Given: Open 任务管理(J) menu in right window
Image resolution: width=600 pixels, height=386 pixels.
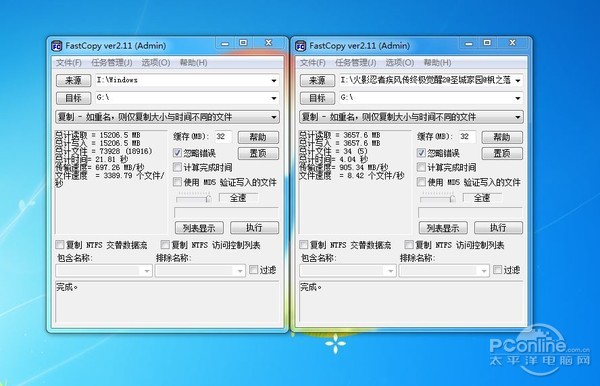Looking at the screenshot, I should [355, 62].
